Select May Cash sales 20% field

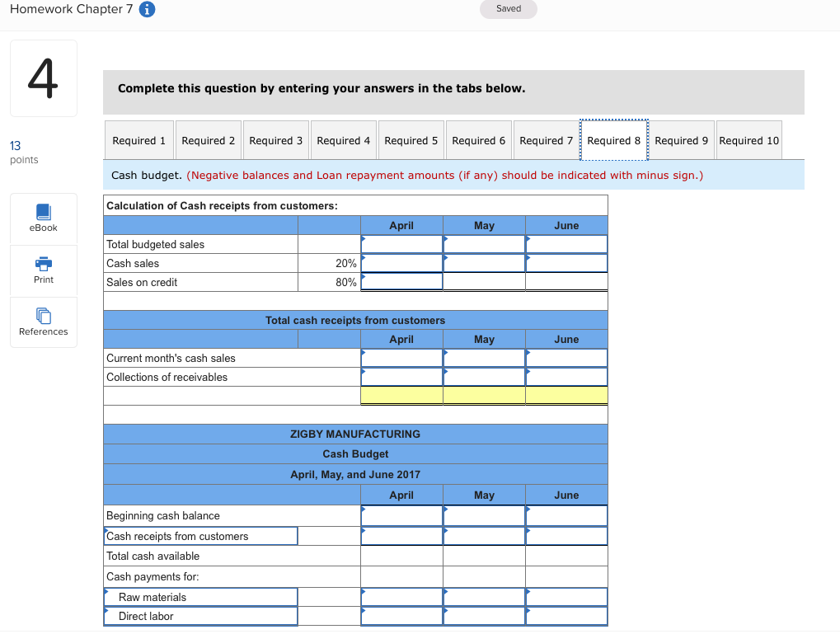click(484, 263)
